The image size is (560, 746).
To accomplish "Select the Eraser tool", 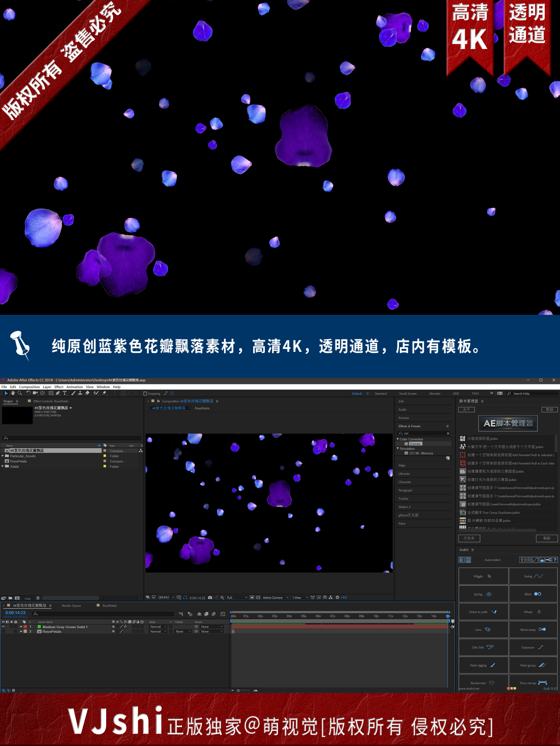I will (87, 393).
